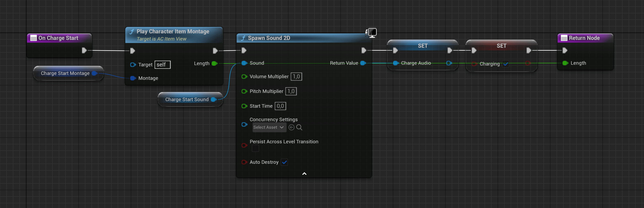Click Charge Start Montage variable output pin

pyautogui.click(x=95, y=73)
